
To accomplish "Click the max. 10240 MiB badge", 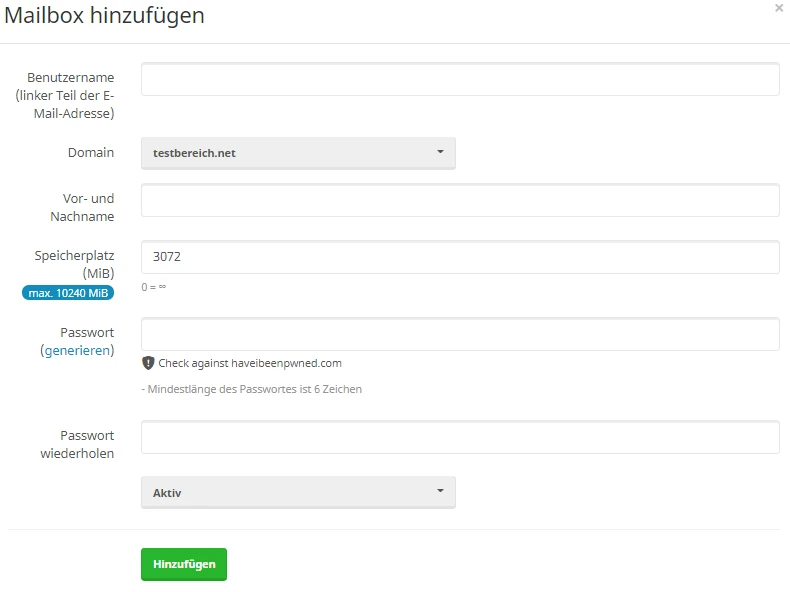I will tap(69, 292).
